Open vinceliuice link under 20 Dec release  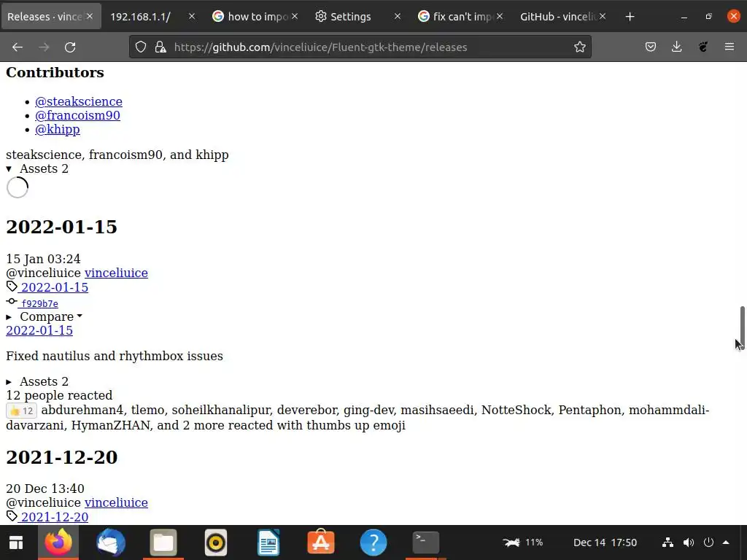[x=116, y=502]
